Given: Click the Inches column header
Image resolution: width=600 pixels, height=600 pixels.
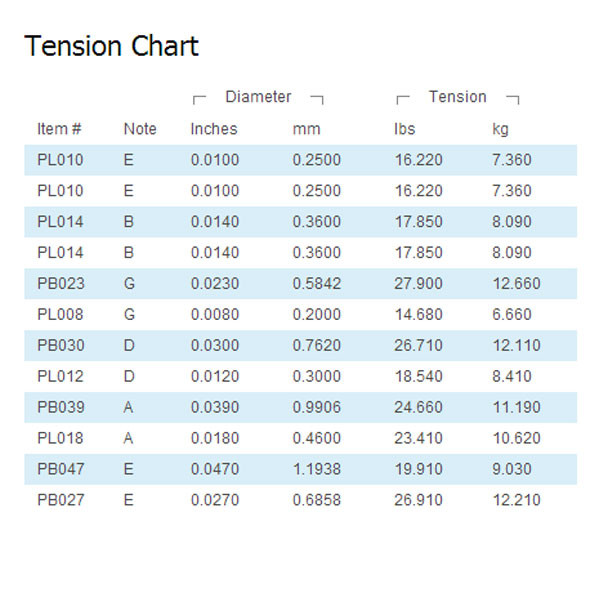Looking at the screenshot, I should pyautogui.click(x=214, y=129).
